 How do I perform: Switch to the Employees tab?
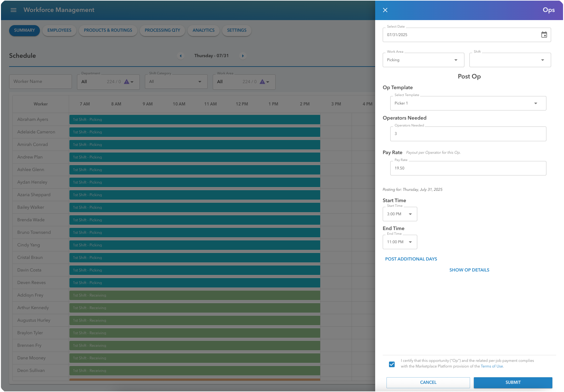(59, 30)
